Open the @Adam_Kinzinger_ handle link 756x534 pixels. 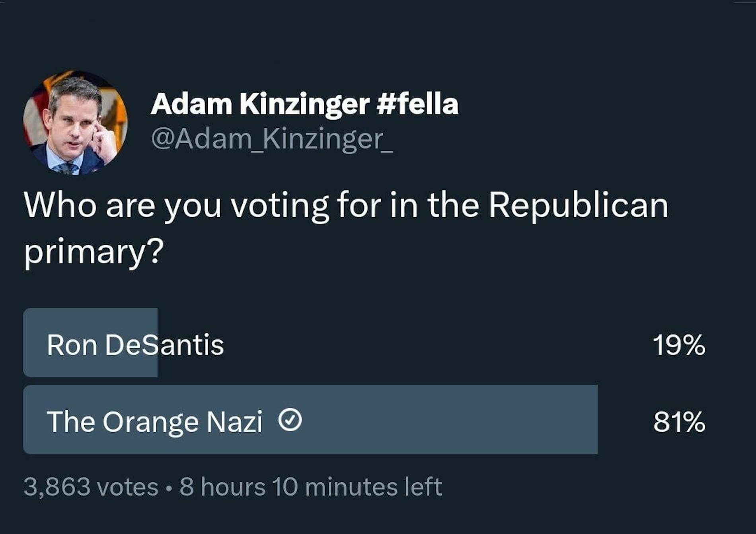[x=272, y=139]
